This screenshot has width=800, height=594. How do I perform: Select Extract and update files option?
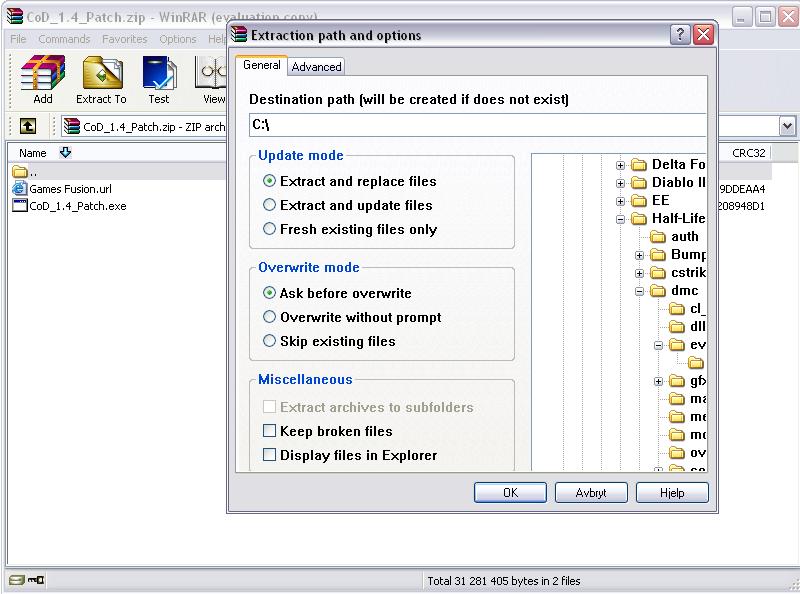pyautogui.click(x=347, y=205)
